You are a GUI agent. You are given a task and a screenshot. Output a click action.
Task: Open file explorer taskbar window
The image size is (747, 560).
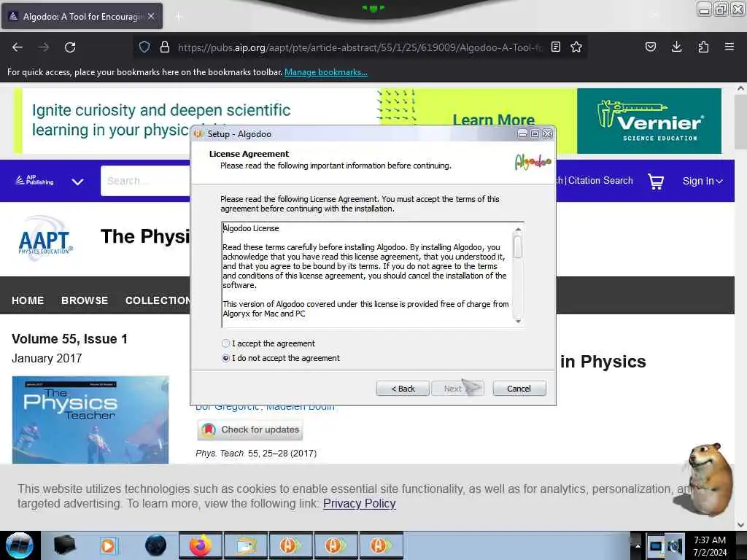pos(245,545)
